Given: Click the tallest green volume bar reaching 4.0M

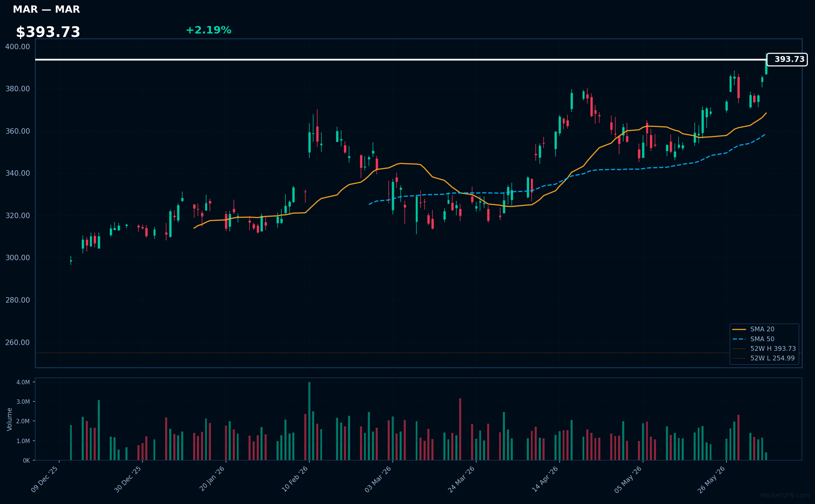Looking at the screenshot, I should tap(309, 421).
